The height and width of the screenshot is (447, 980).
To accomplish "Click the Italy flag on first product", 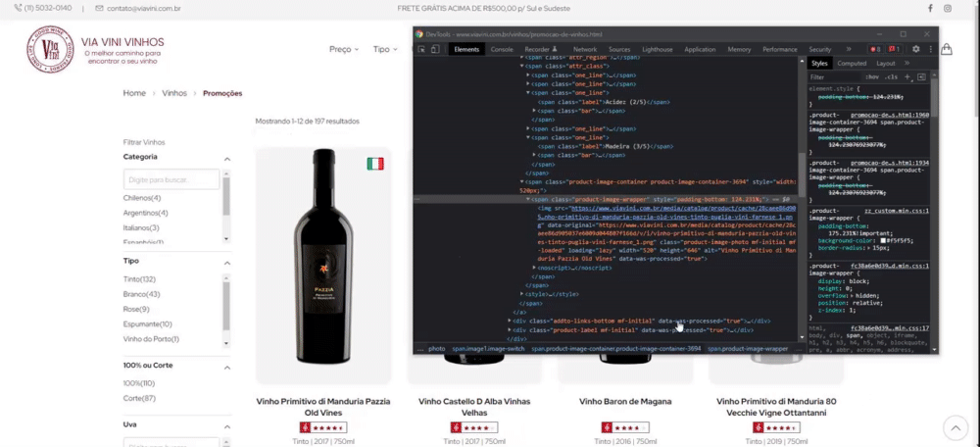I will pos(375,164).
